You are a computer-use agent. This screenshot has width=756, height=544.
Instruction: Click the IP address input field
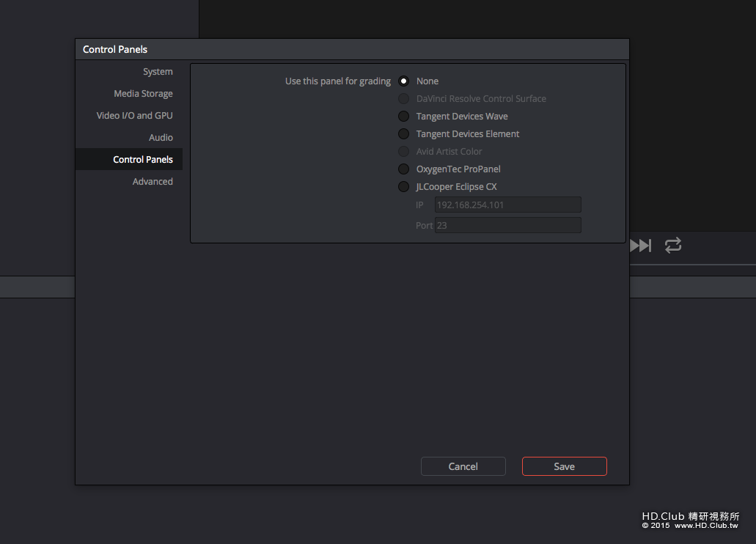[x=508, y=205]
